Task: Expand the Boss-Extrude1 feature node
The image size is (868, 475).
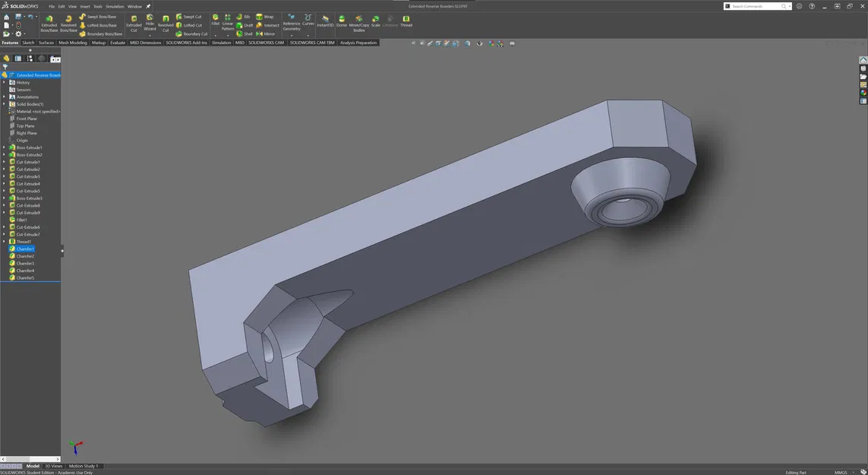Action: coord(4,147)
